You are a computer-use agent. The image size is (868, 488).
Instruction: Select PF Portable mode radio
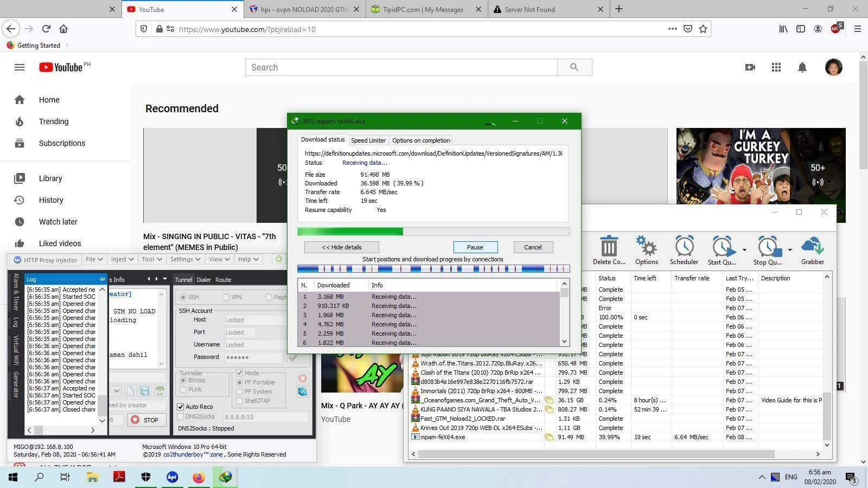239,382
